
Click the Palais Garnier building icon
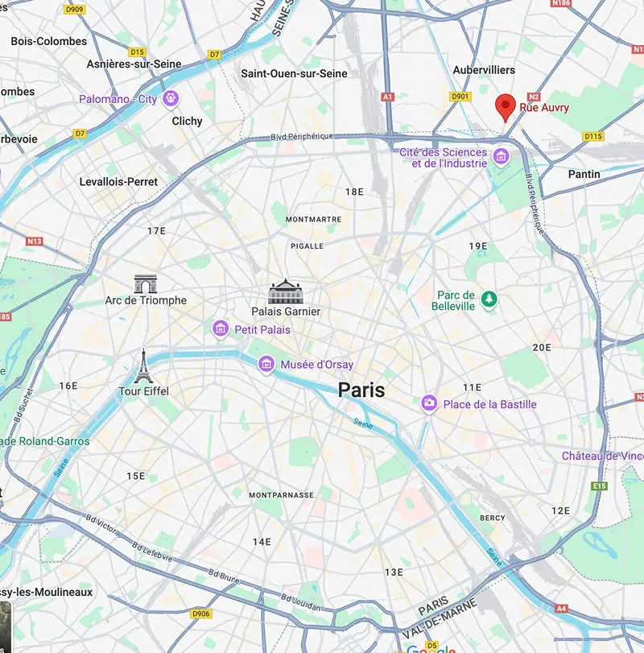click(x=285, y=291)
